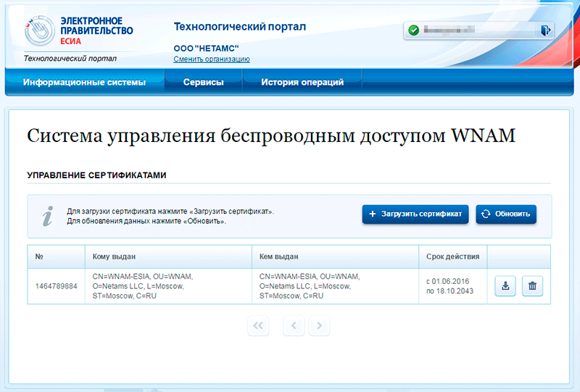Click the green checkmark status icon
This screenshot has height=392, width=580.
coord(413,30)
